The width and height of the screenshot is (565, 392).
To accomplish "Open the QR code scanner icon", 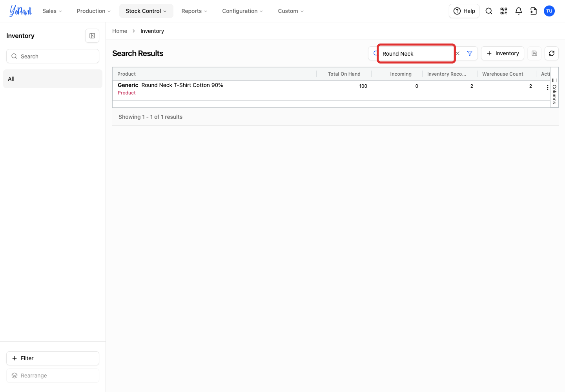I will (x=504, y=11).
